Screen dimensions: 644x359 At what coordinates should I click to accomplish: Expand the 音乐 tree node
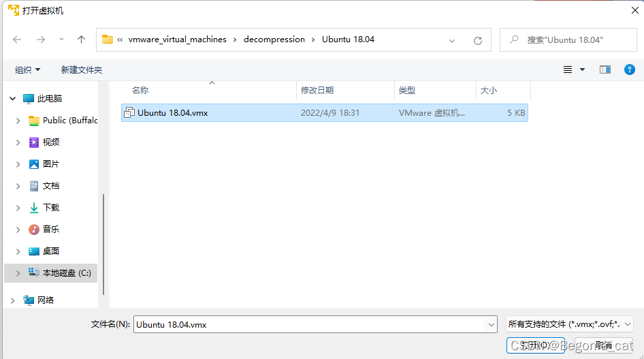[18, 229]
